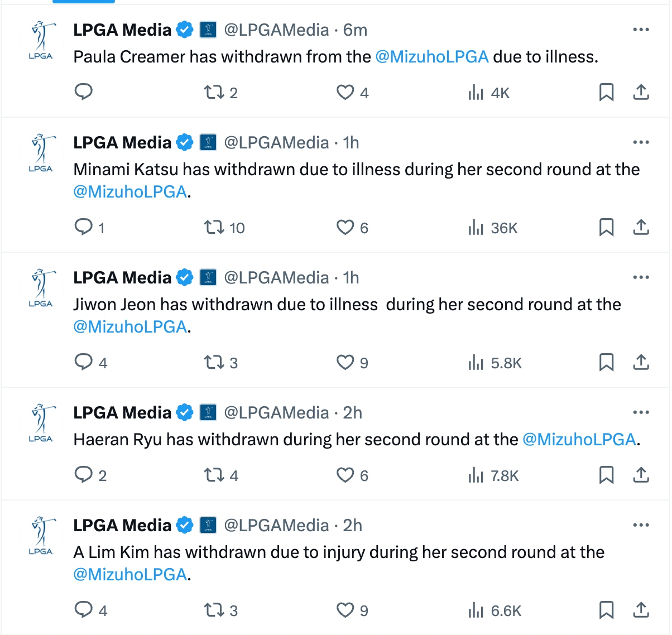Reply to the A Lim Kim tweet
The image size is (672, 635).
pyautogui.click(x=84, y=610)
